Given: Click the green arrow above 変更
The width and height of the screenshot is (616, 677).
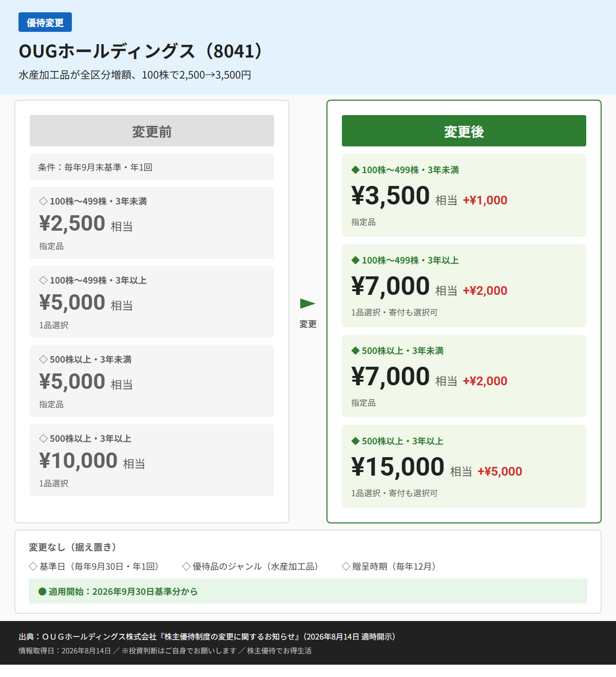Looking at the screenshot, I should 307,304.
